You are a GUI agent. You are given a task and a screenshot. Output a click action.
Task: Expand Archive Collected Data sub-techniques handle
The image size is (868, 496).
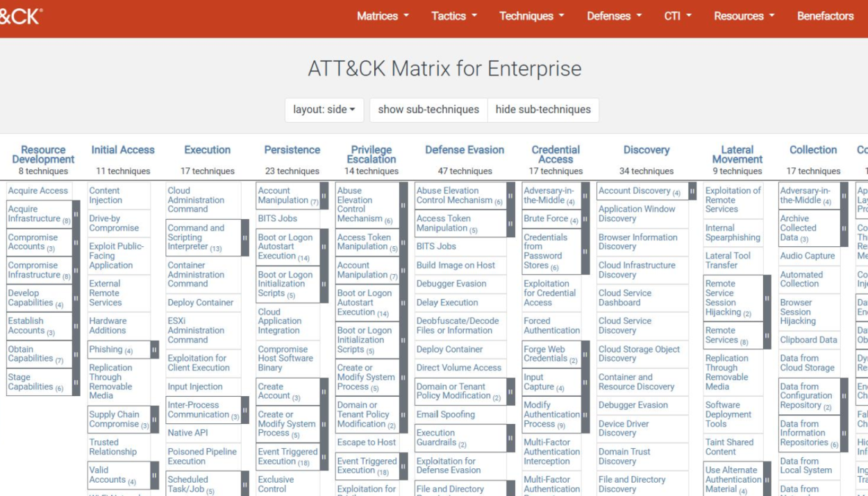point(844,228)
